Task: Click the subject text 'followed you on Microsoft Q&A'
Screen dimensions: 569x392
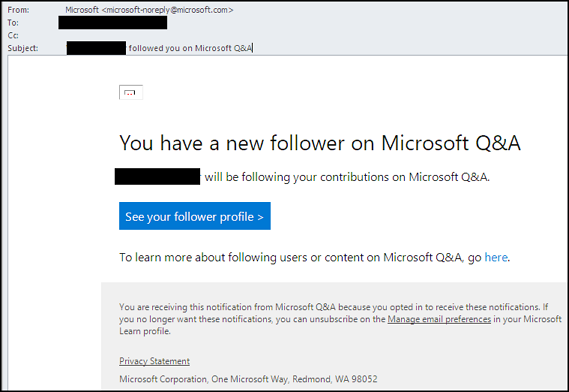Action: point(190,48)
